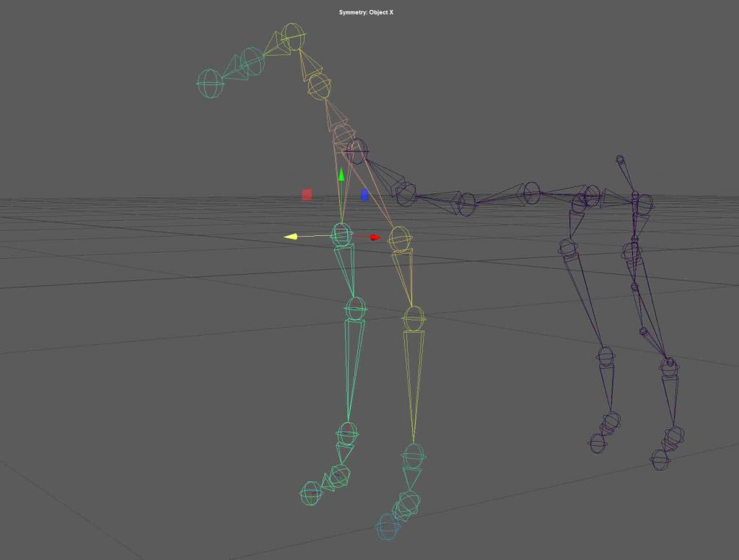The width and height of the screenshot is (739, 560).
Task: Select the small tail-tip joint
Action: (620, 159)
